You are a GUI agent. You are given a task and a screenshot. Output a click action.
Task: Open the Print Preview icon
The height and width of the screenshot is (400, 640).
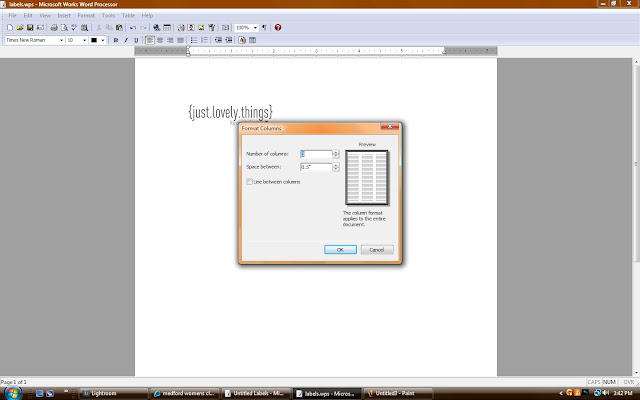click(64, 28)
